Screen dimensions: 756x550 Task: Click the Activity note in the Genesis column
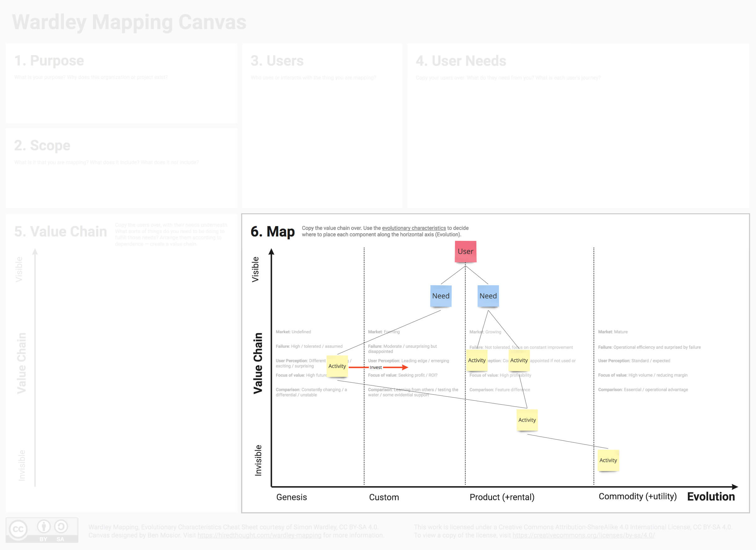coord(337,366)
